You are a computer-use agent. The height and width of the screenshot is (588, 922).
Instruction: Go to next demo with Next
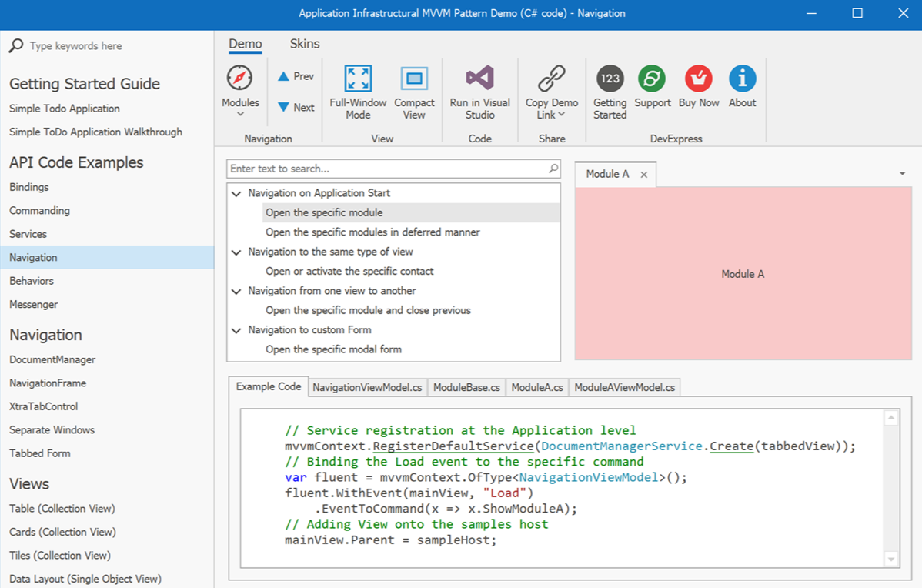pos(296,108)
